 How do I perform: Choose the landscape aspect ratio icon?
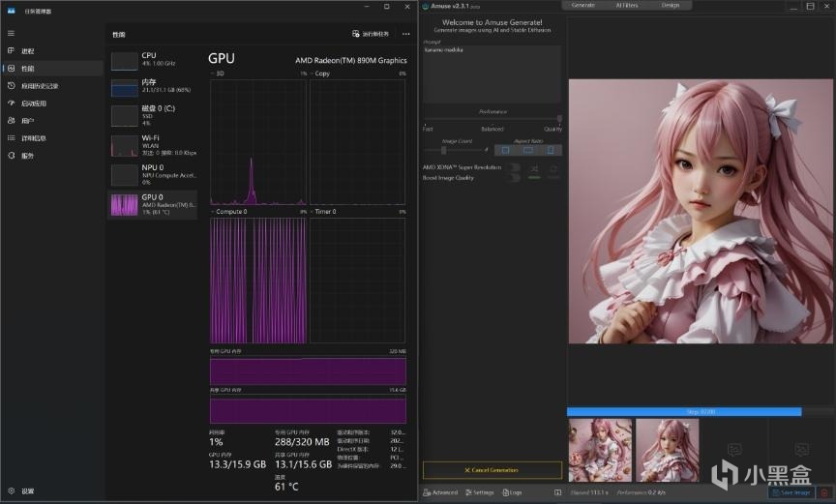[x=528, y=150]
